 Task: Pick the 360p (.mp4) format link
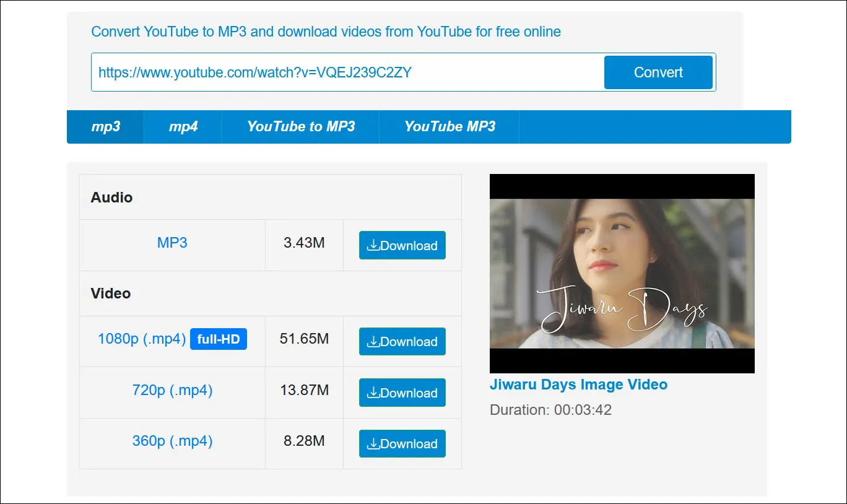point(172,441)
